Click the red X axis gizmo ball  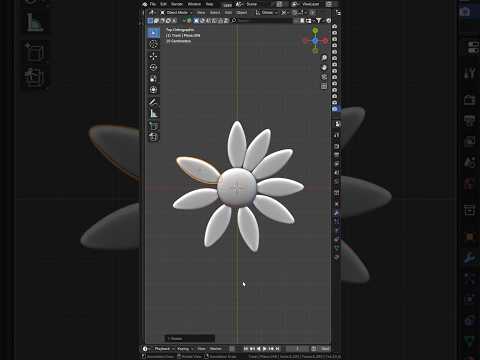(325, 41)
